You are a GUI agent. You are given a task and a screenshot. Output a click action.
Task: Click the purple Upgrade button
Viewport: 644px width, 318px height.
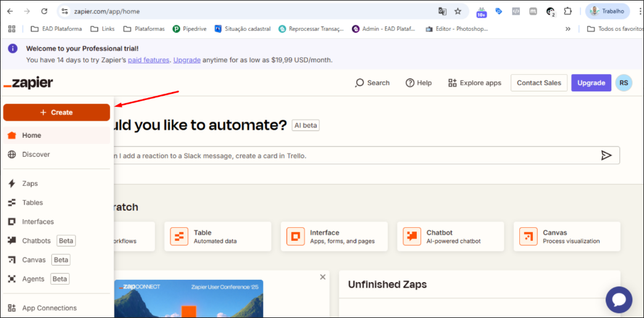(x=591, y=83)
